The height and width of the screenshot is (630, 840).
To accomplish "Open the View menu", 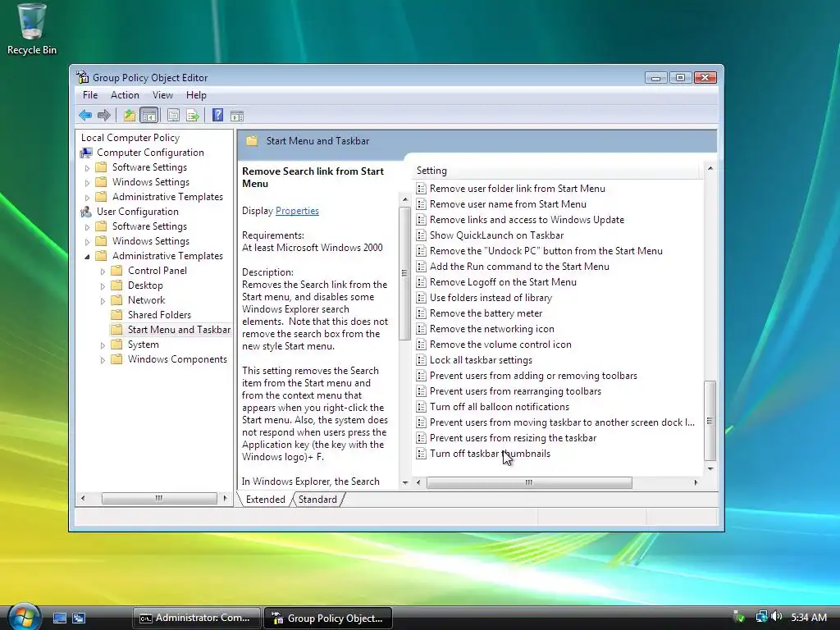I will (162, 95).
